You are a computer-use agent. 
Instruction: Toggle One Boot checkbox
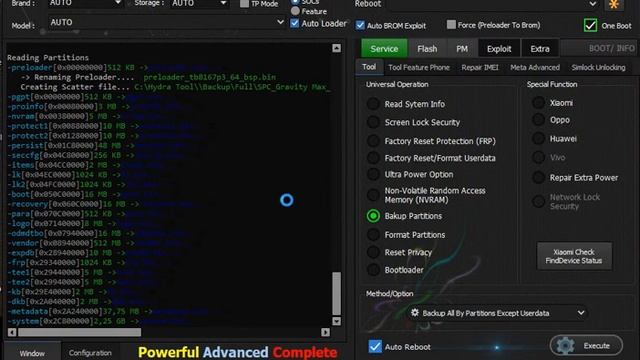[590, 25]
